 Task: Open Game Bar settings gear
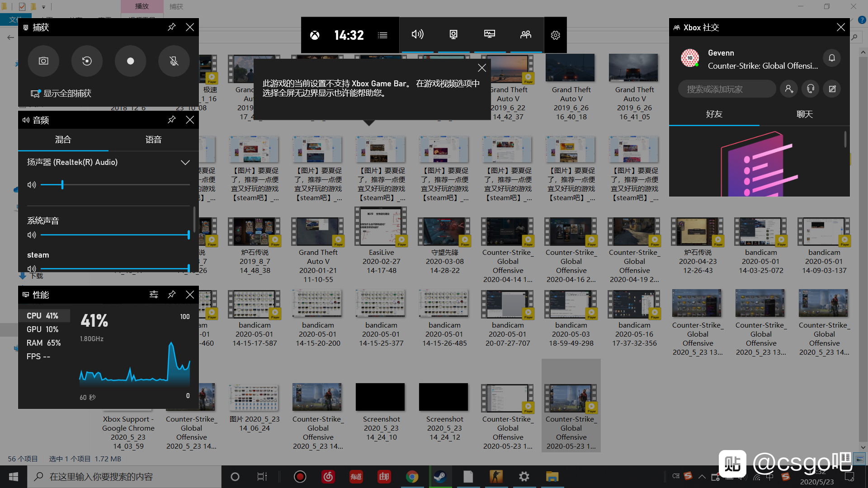coord(556,35)
